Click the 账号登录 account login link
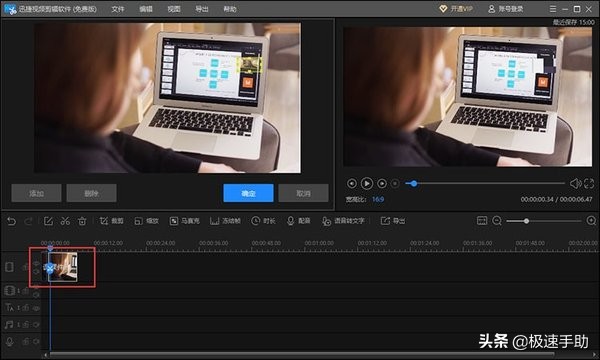 (505, 9)
